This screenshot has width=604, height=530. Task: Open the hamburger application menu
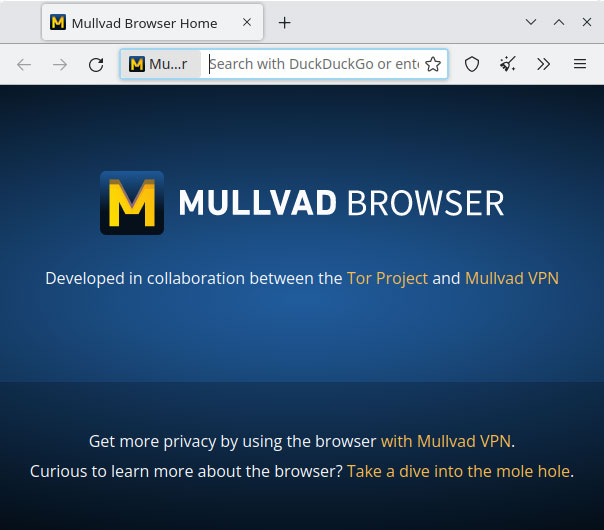click(x=580, y=64)
